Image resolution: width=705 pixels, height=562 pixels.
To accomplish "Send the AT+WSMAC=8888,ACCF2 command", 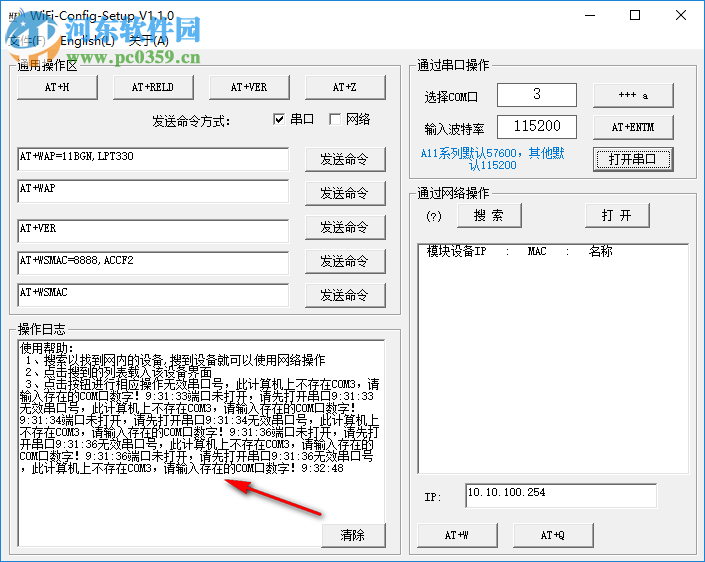I will 345,261.
